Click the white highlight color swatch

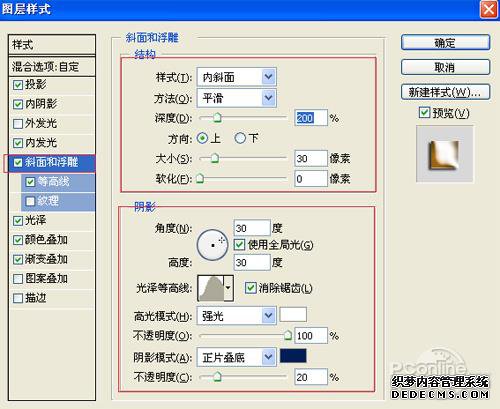(293, 314)
